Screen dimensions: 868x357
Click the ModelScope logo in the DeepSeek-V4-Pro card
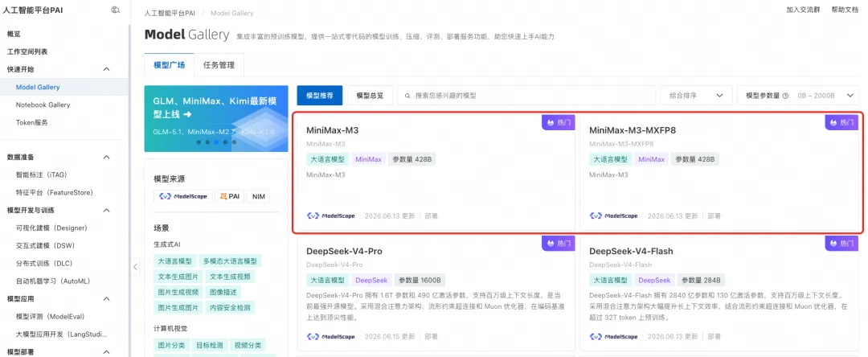[330, 337]
